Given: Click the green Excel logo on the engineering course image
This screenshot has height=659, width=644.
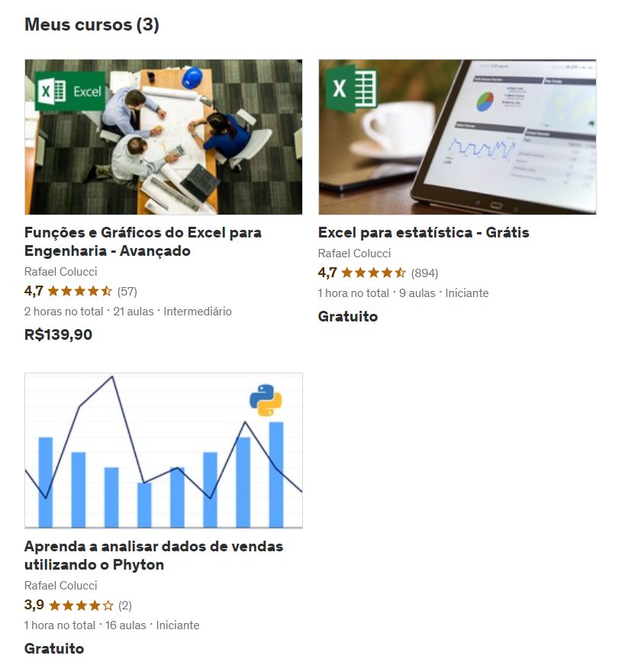Looking at the screenshot, I should pos(70,91).
